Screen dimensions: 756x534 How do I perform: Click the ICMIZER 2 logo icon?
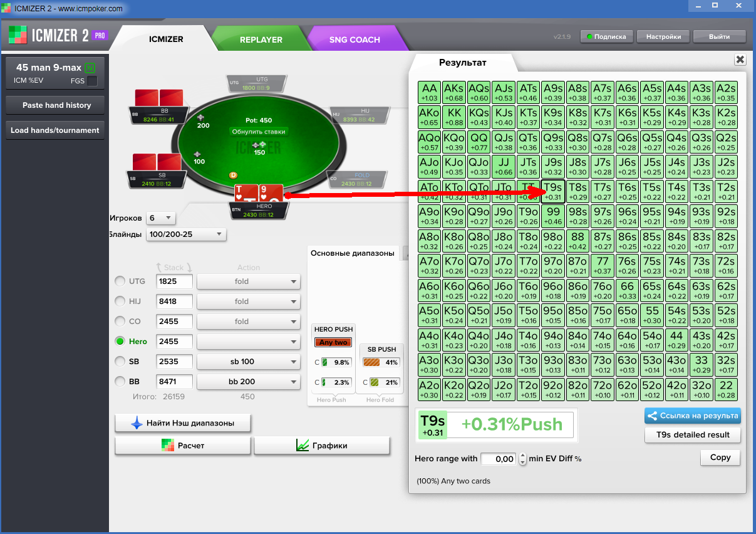coord(18,35)
